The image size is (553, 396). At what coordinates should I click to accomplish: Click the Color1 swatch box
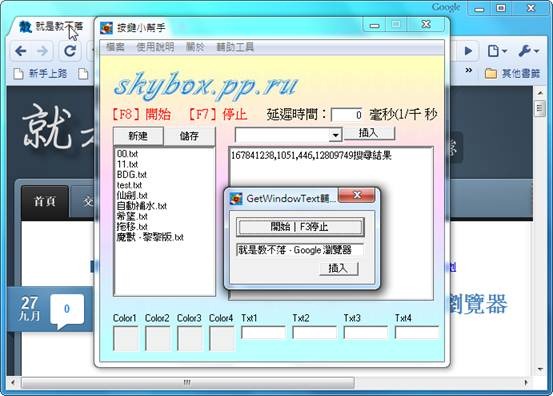click(126, 338)
